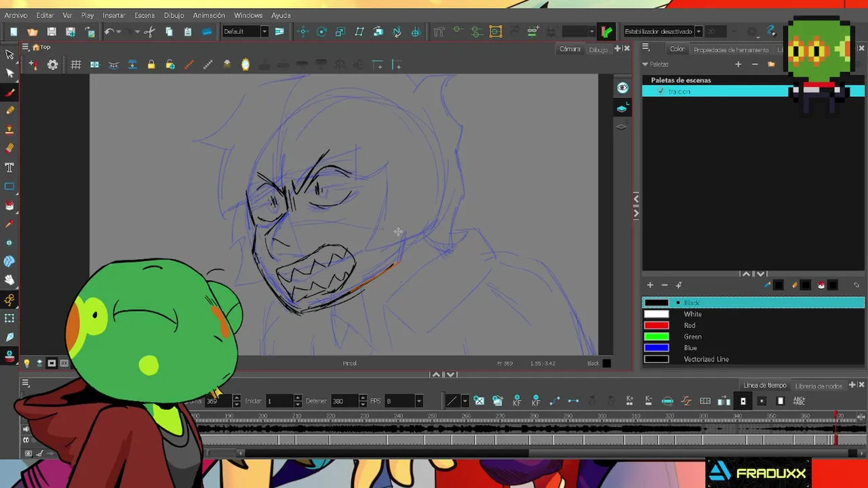Click the red playhead marker on timeline
The width and height of the screenshot is (868, 488).
[x=836, y=415]
